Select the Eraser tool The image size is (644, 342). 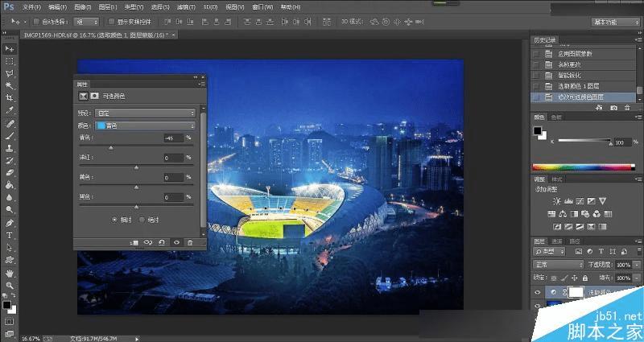pos(9,173)
